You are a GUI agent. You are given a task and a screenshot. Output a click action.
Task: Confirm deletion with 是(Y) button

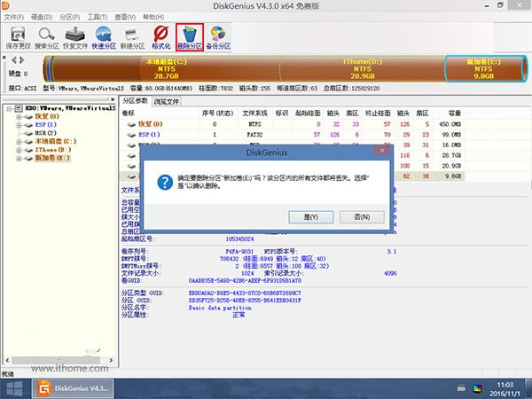[311, 216]
